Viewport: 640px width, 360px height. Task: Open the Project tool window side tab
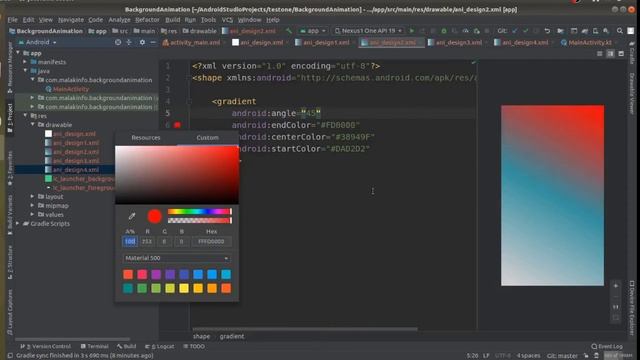(10, 118)
